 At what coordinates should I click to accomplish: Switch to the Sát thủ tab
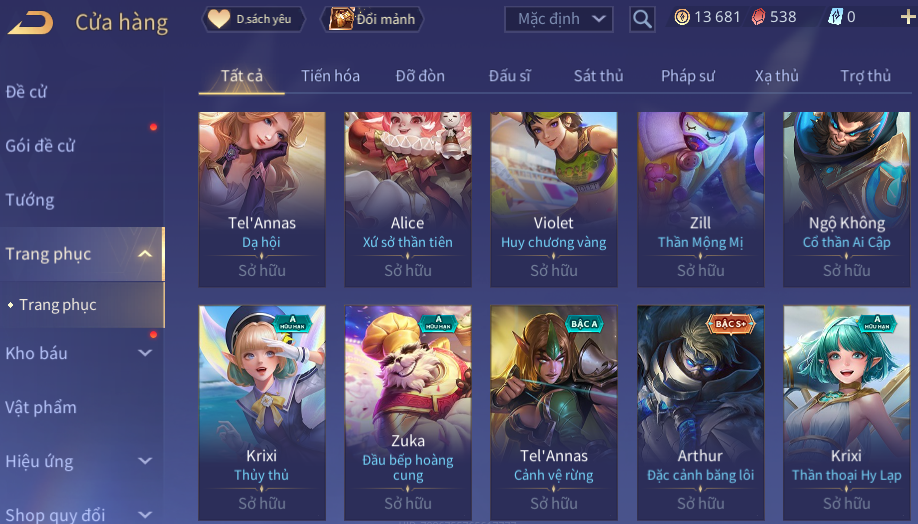tap(598, 76)
